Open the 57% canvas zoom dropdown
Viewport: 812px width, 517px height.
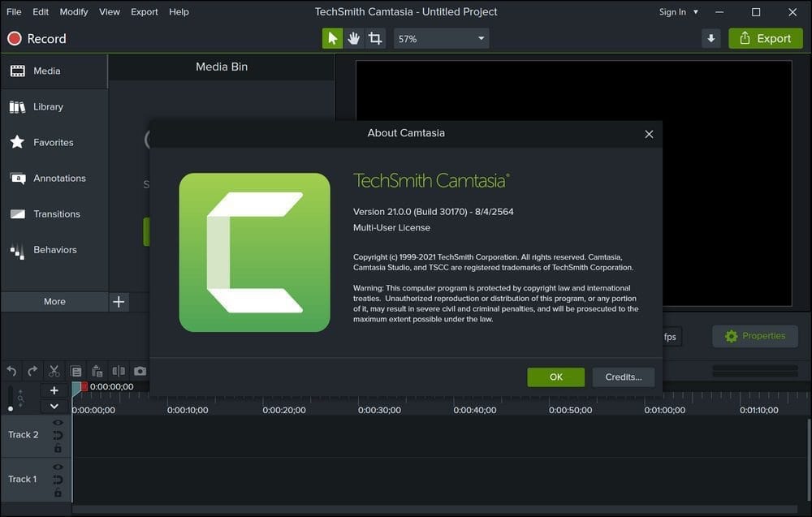click(441, 39)
